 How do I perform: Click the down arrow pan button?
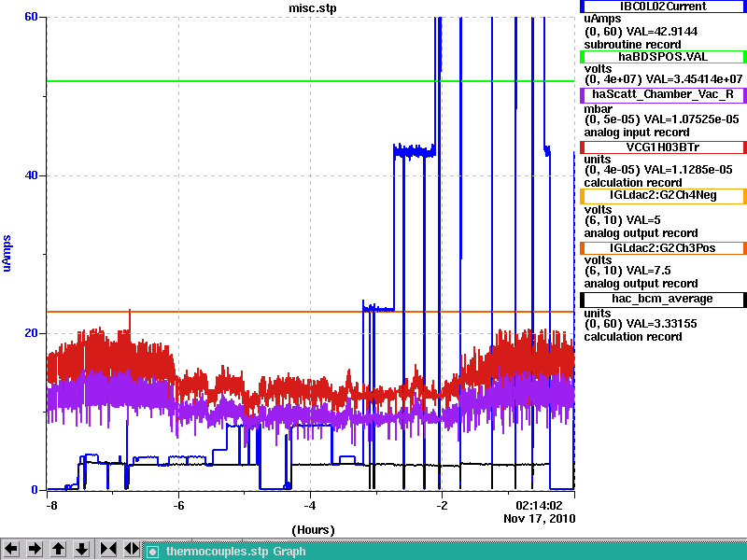click(x=81, y=549)
